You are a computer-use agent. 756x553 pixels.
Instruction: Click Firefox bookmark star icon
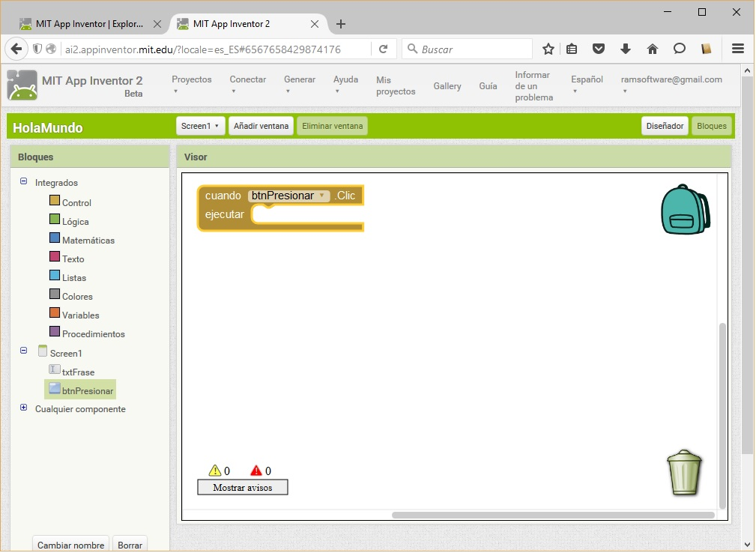[x=548, y=49]
